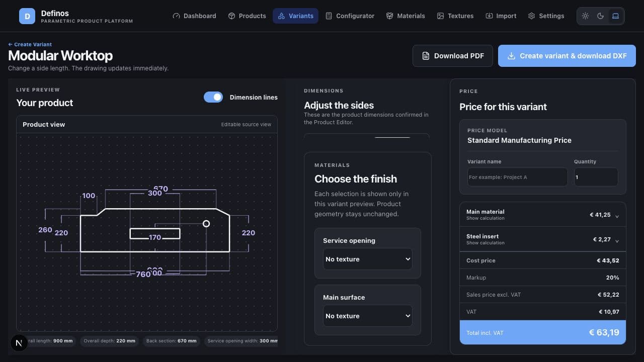Open the Main surface texture dropdown
Viewport: 644px width, 362px height.
click(368, 316)
